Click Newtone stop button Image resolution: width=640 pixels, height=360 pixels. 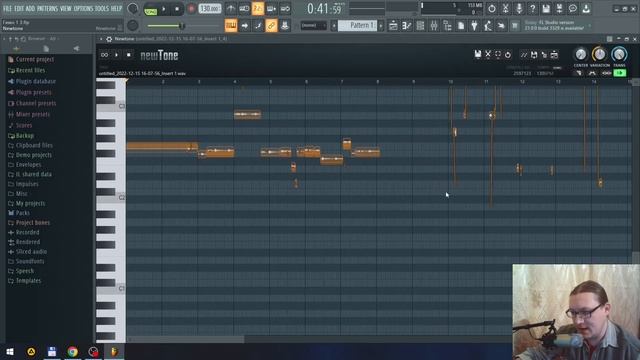tap(129, 55)
